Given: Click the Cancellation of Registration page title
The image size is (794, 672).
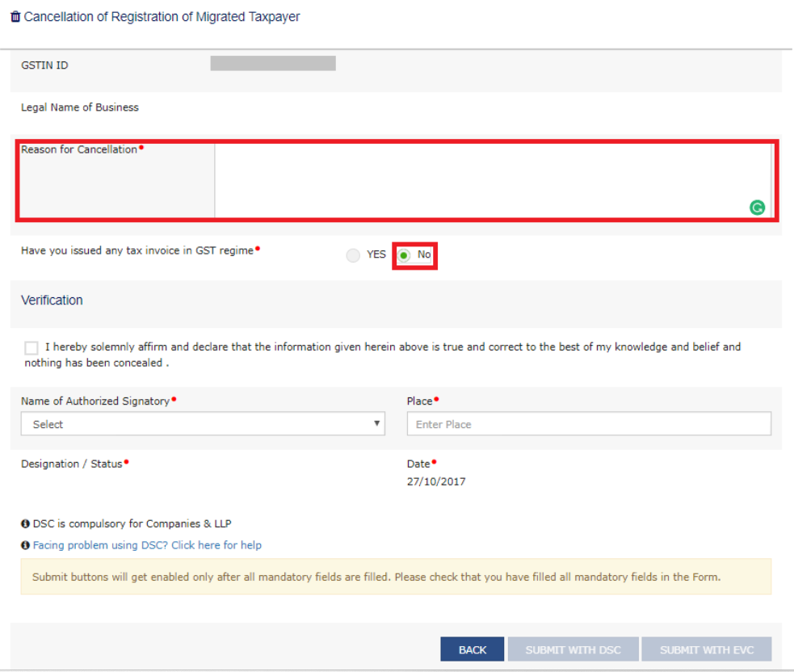Looking at the screenshot, I should [162, 17].
